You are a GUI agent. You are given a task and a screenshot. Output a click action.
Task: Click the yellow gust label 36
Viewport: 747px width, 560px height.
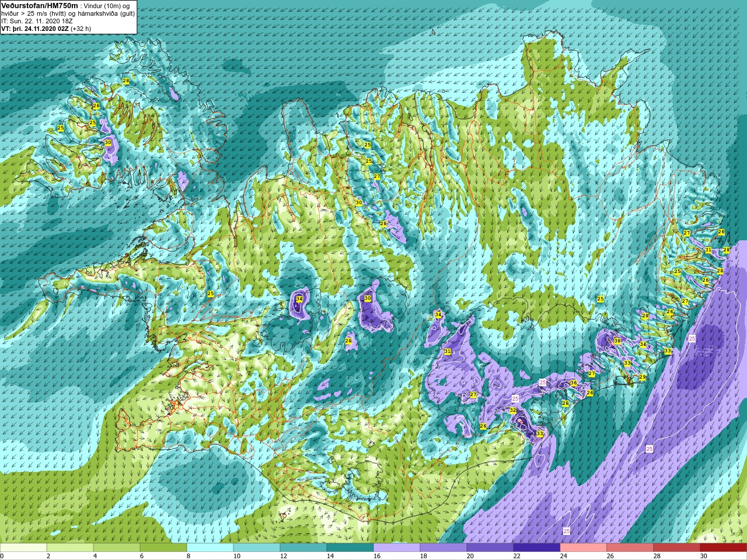point(574,383)
